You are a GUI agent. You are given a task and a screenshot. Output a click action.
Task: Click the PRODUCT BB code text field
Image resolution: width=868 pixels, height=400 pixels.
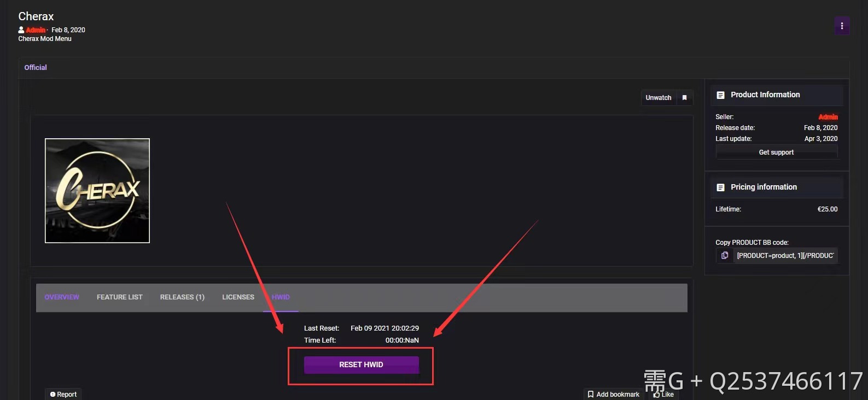(785, 255)
